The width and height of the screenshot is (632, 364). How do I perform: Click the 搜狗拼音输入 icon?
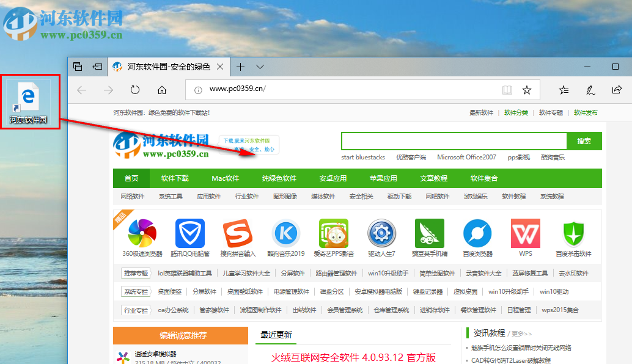pyautogui.click(x=237, y=234)
